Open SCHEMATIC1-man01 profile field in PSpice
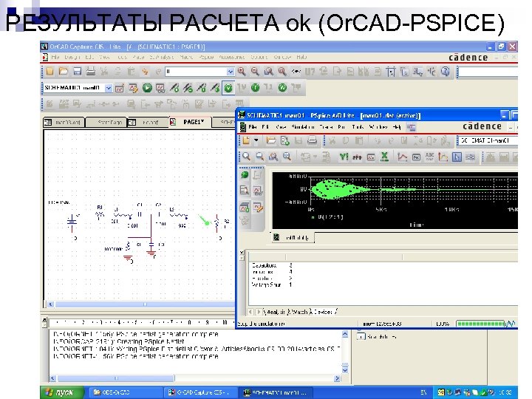The image size is (532, 399). [487, 140]
